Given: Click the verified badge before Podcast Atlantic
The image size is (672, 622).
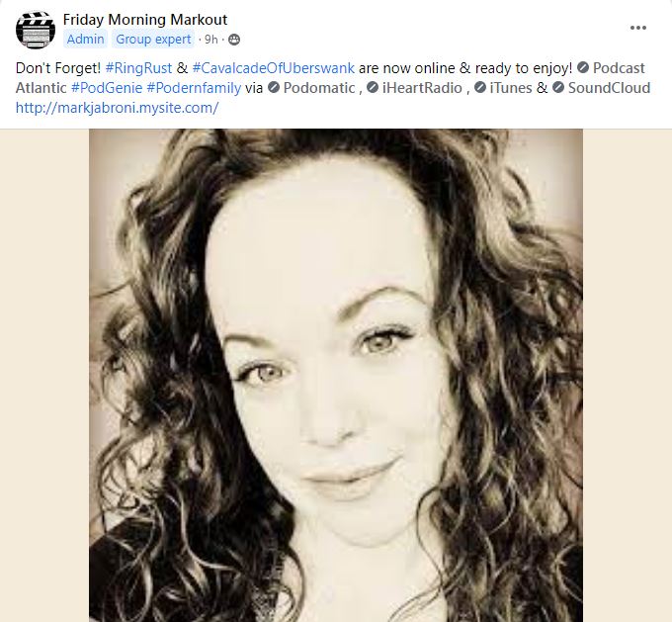Looking at the screenshot, I should pos(583,68).
